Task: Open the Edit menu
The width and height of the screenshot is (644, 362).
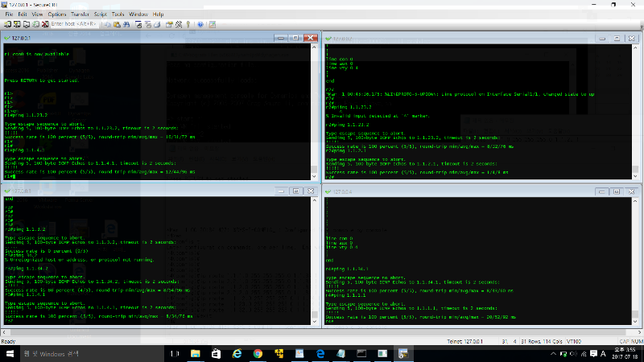Action: tap(23, 14)
